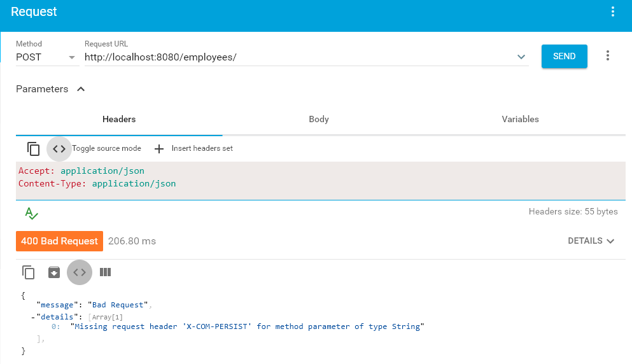Click the 400 Bad Request status badge
Screen dimensions: 632x364
coord(59,241)
